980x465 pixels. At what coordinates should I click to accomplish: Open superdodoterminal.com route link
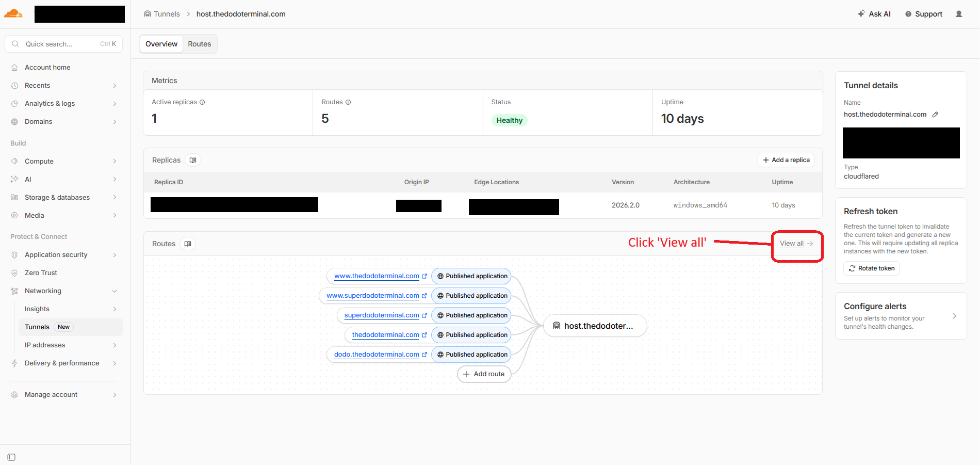click(382, 315)
